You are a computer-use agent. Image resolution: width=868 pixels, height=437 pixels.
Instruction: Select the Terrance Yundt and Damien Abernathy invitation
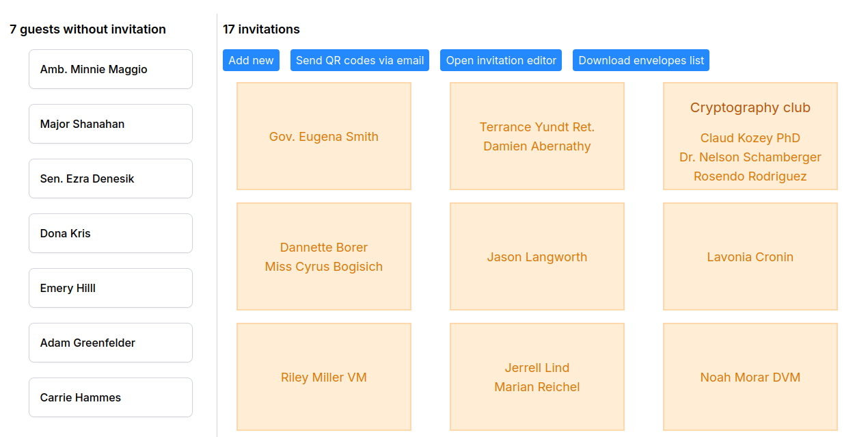point(537,136)
